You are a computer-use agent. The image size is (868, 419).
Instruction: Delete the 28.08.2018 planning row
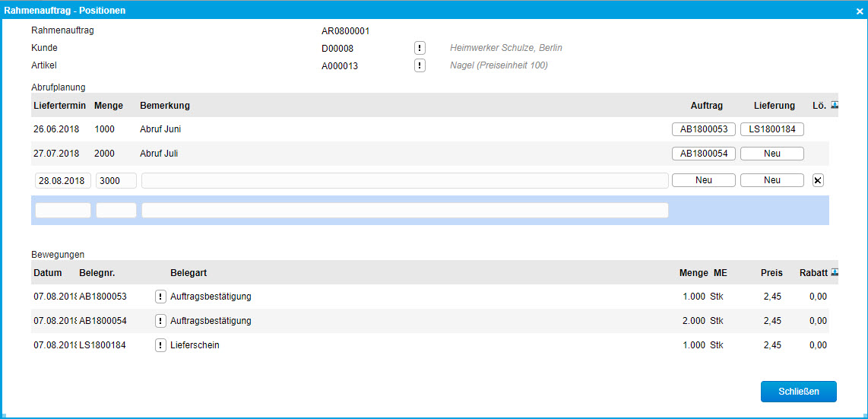818,180
